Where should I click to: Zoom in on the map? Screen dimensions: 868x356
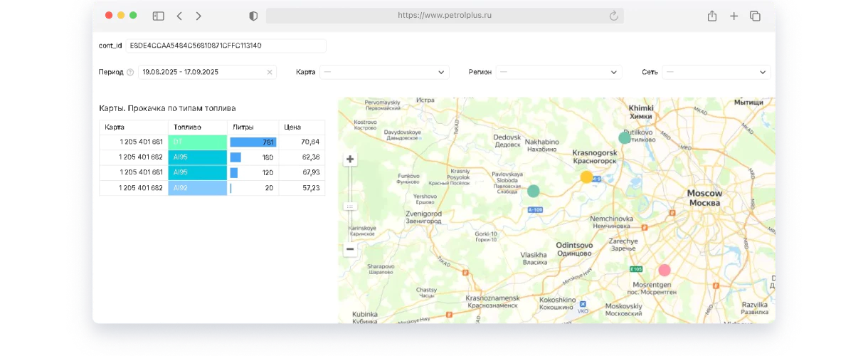[x=349, y=159]
